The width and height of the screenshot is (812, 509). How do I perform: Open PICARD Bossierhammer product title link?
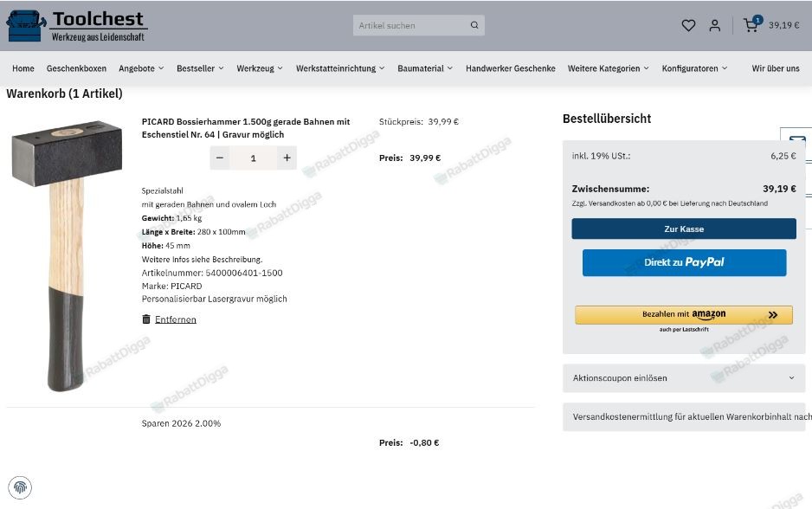[246, 128]
